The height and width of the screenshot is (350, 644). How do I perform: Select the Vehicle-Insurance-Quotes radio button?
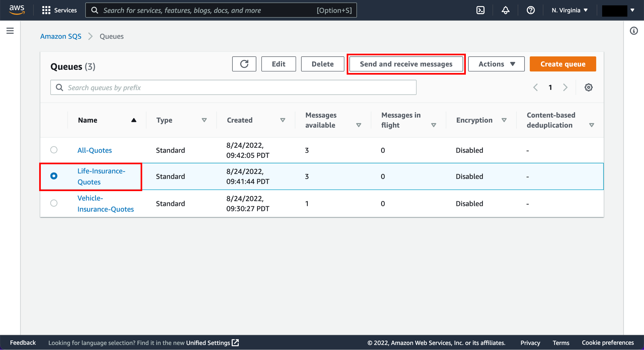54,203
